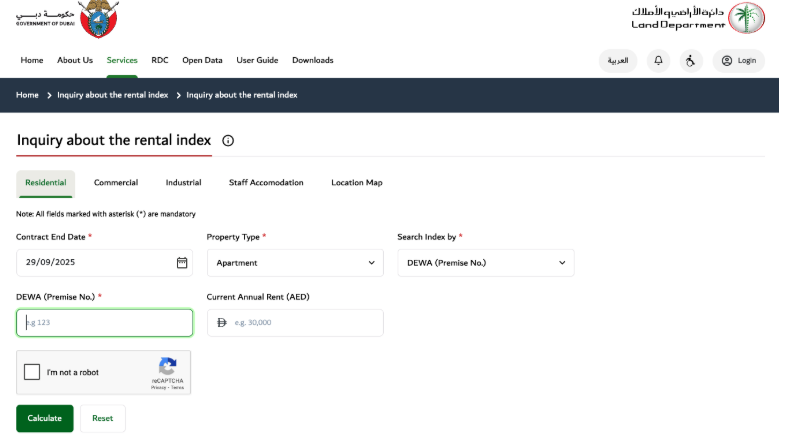Image resolution: width=802 pixels, height=440 pixels.
Task: Expand the Property Type dropdown
Action: 294,263
